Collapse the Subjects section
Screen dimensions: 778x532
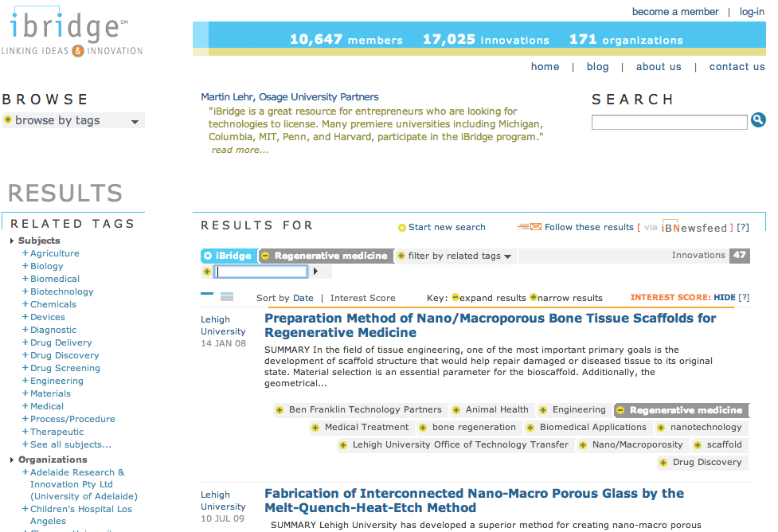pos(11,241)
